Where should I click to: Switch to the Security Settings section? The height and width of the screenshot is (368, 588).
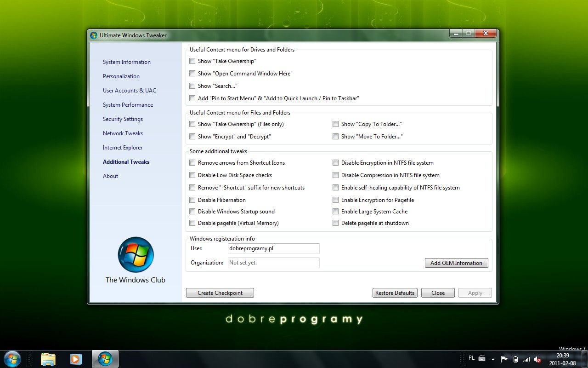123,119
